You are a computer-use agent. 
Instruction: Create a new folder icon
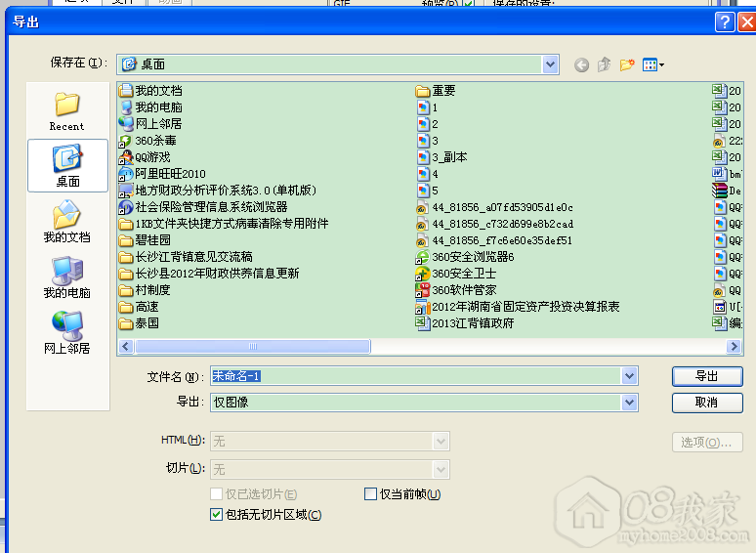coord(627,64)
